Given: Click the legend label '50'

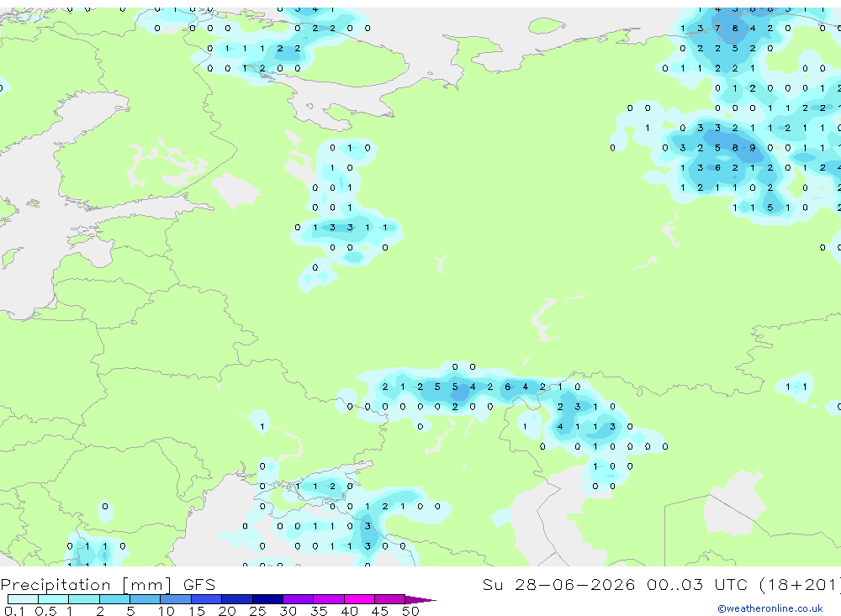Looking at the screenshot, I should 410,611.
